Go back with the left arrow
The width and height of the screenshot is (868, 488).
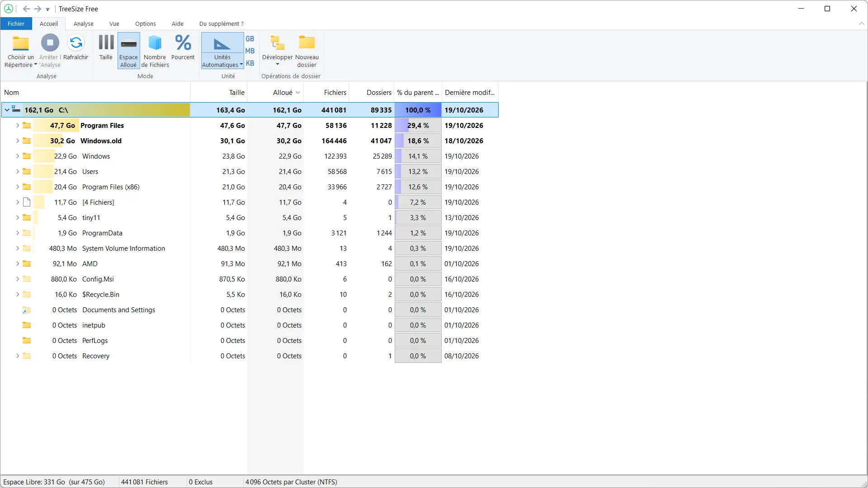(26, 9)
